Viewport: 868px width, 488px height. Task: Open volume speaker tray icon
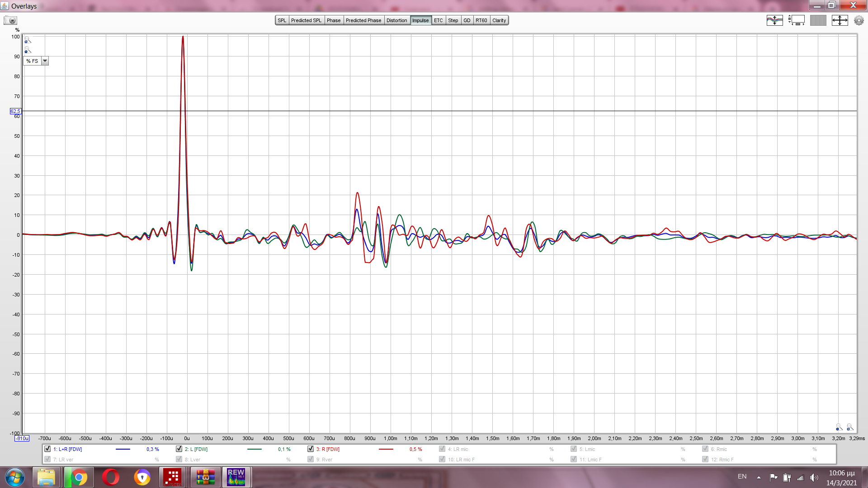[x=814, y=477]
